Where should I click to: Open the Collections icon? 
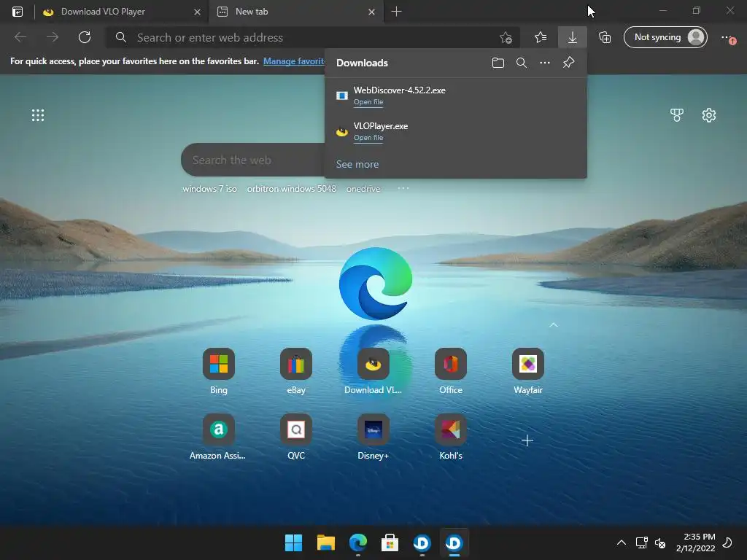click(x=605, y=37)
